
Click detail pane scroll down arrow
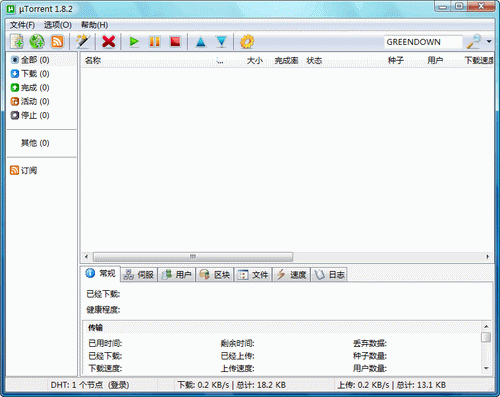486,368
